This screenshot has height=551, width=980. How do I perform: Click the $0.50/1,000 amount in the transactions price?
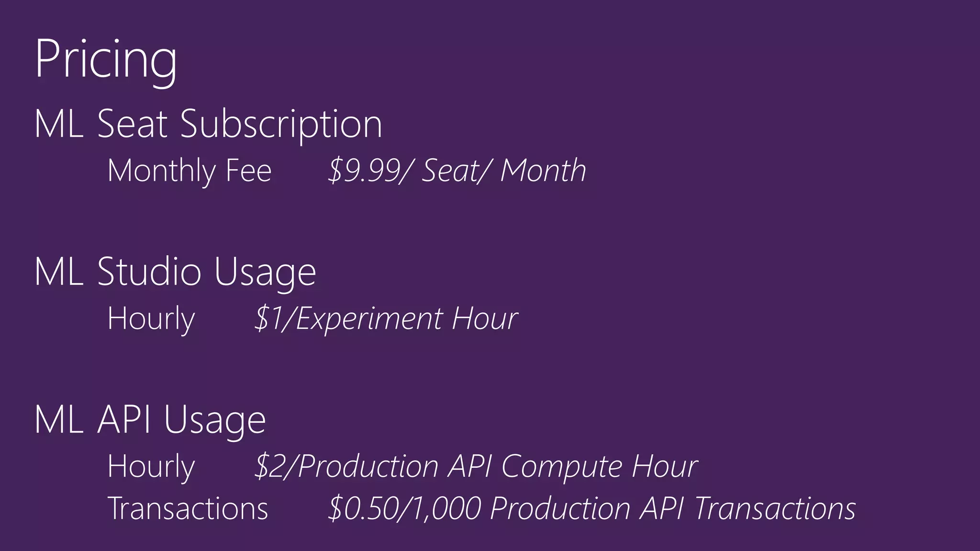pyautogui.click(x=405, y=508)
